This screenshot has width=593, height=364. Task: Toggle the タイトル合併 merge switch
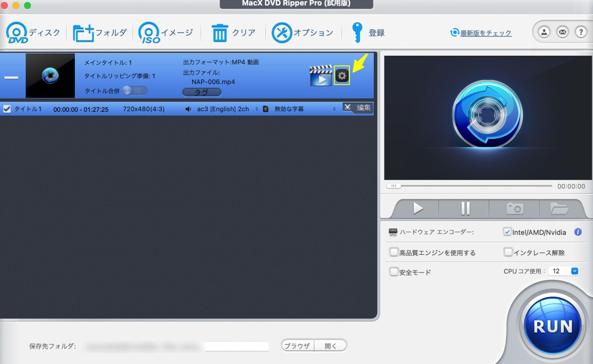click(135, 91)
